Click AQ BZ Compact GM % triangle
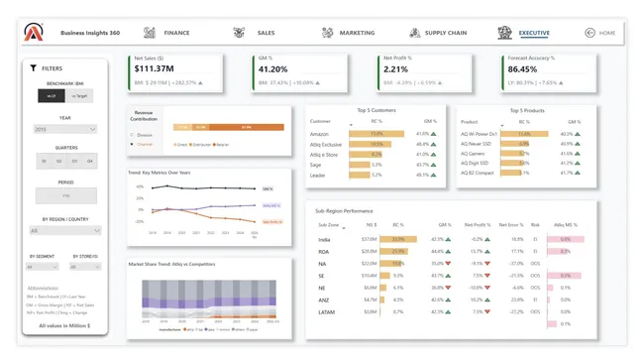 (578, 174)
